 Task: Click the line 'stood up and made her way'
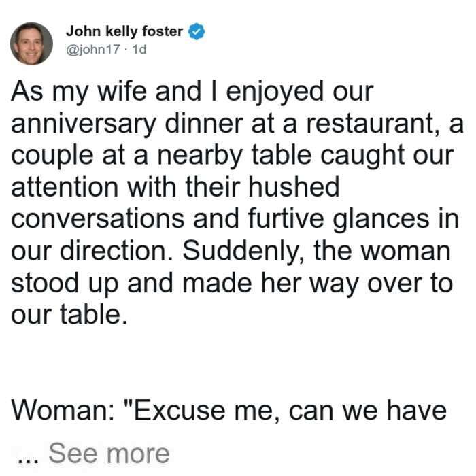click(x=233, y=284)
